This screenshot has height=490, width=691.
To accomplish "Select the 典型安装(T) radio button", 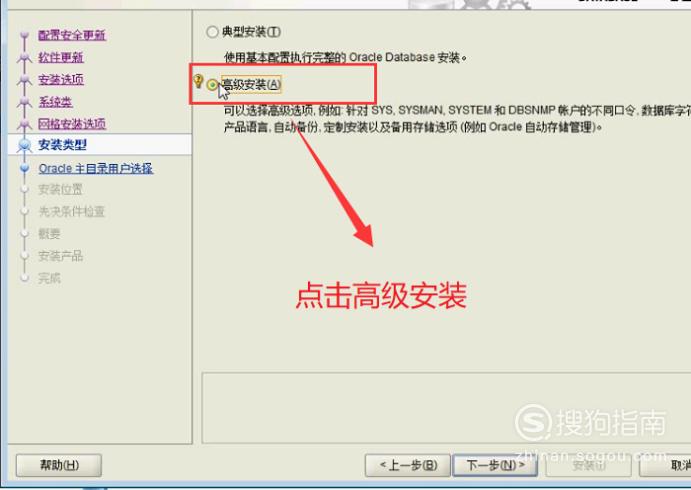I will coord(212,32).
